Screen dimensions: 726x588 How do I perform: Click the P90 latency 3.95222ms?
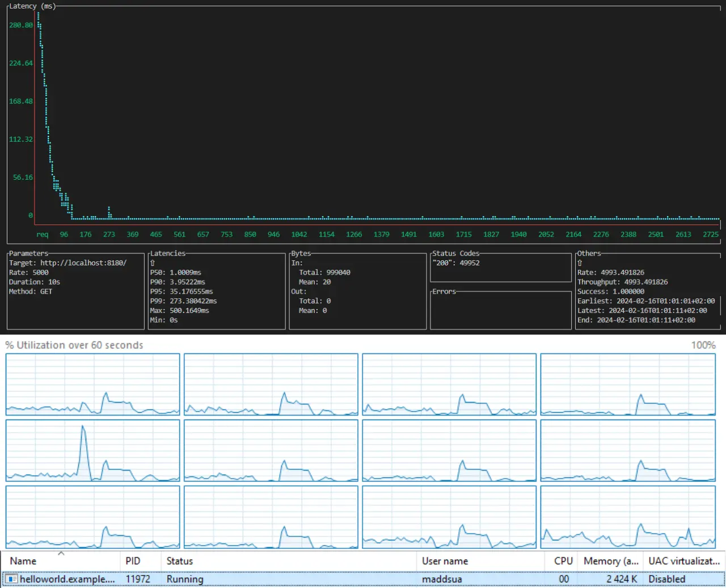pos(178,282)
